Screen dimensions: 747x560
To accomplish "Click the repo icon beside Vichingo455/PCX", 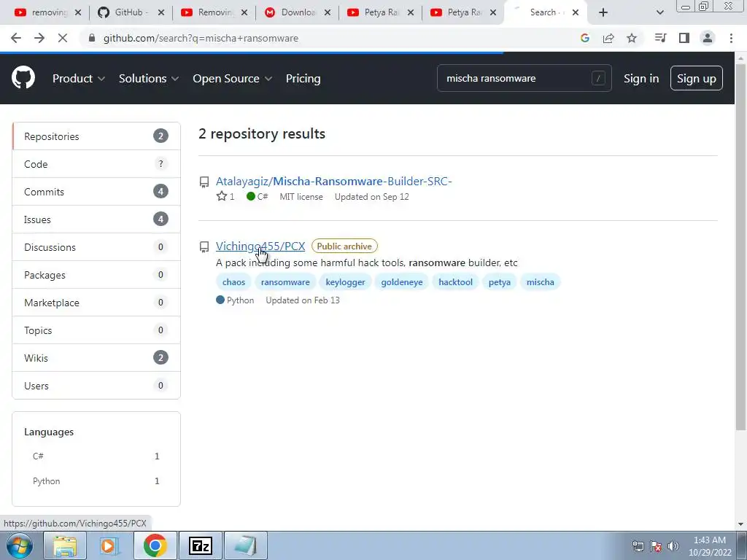I will 204,246.
